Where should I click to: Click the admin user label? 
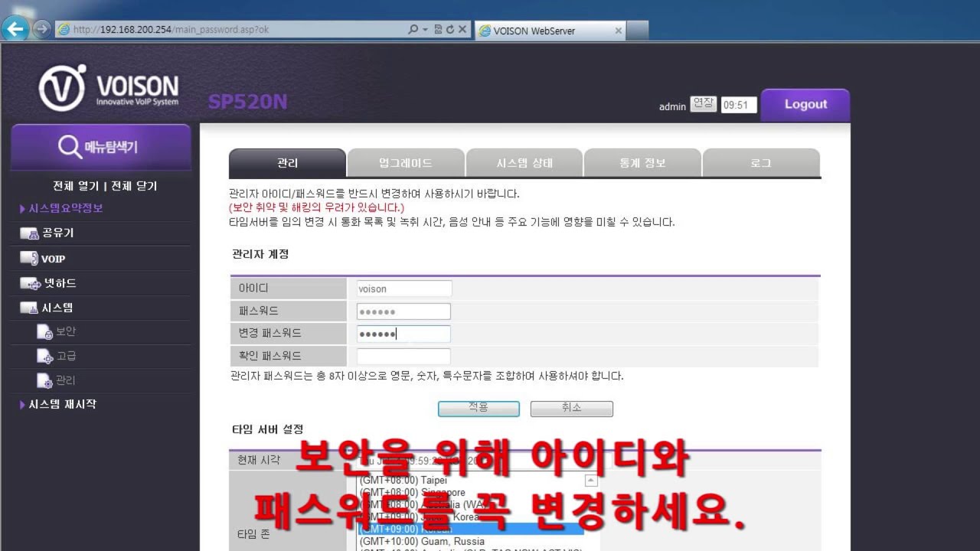(x=672, y=107)
